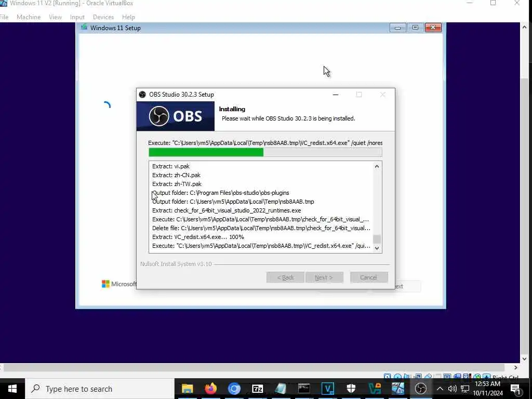Select the 'Extract: zh-TW.pak' log line
The width and height of the screenshot is (532, 399).
177,184
